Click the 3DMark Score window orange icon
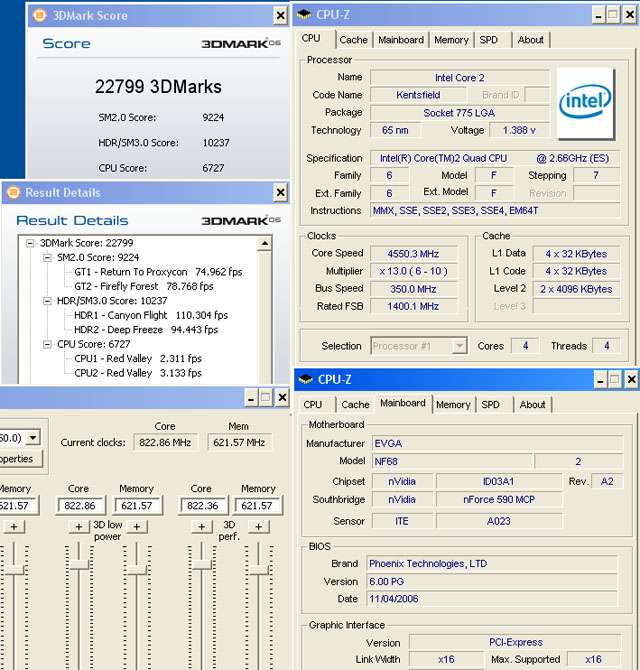The width and height of the screenshot is (640, 670). click(x=39, y=16)
